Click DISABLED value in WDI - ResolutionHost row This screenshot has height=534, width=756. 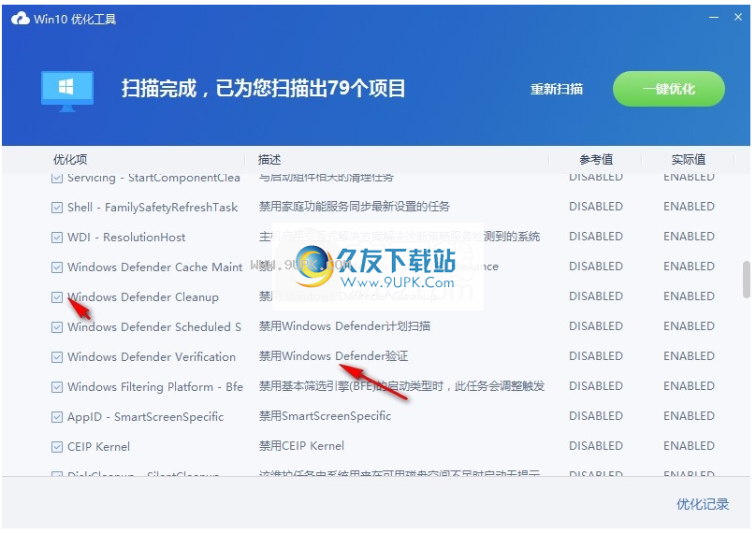point(596,237)
